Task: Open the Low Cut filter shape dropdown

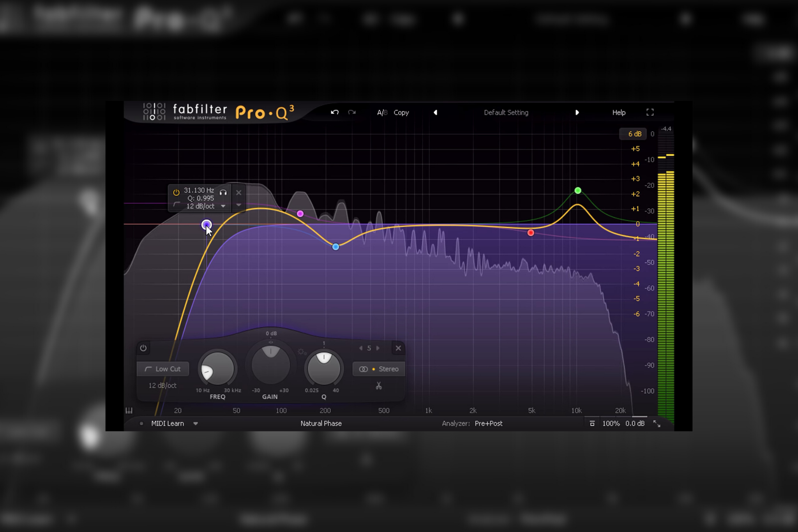Action: [x=163, y=369]
